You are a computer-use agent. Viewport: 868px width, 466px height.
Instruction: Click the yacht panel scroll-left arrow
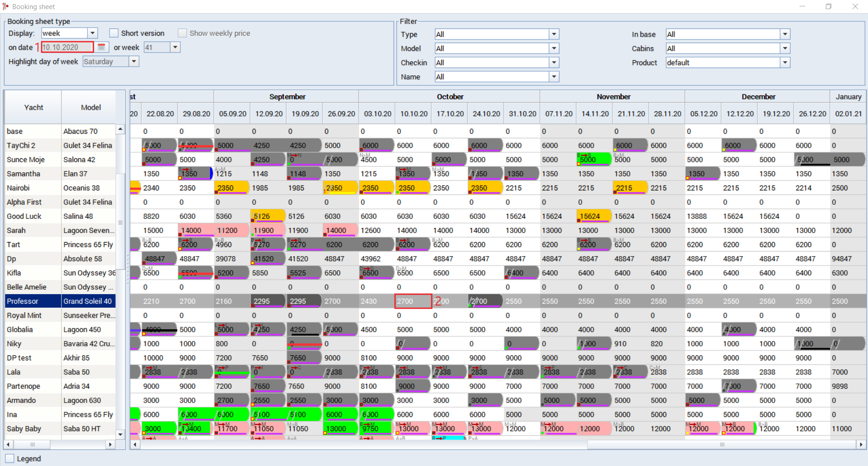[x=9, y=445]
